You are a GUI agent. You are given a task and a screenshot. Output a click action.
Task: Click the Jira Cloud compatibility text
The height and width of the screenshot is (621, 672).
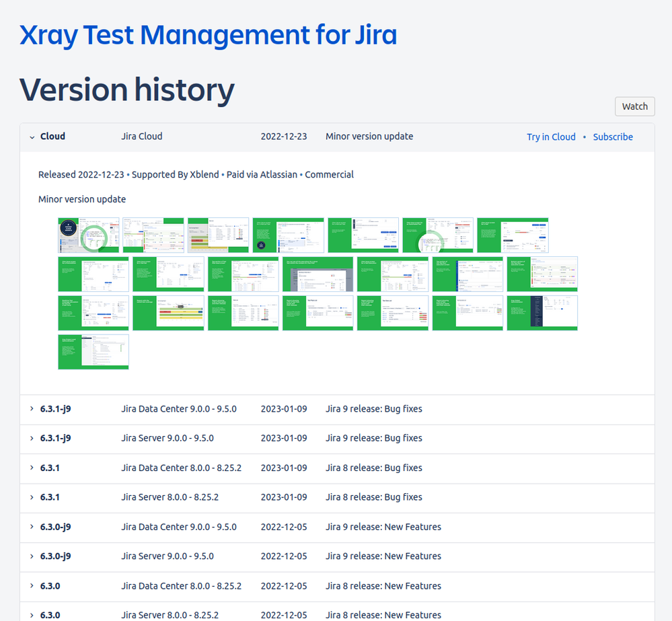click(141, 137)
